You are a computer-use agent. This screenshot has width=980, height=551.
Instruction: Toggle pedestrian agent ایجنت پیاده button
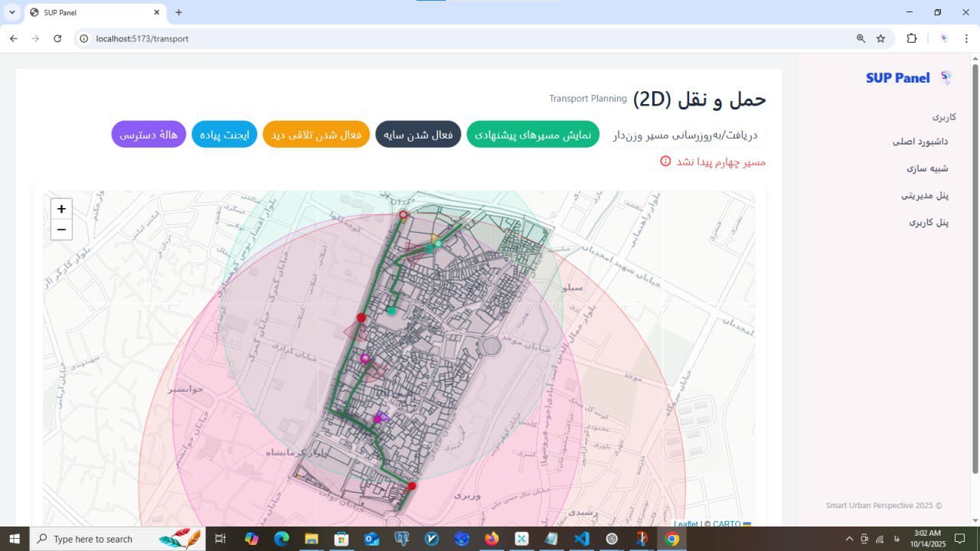point(224,135)
